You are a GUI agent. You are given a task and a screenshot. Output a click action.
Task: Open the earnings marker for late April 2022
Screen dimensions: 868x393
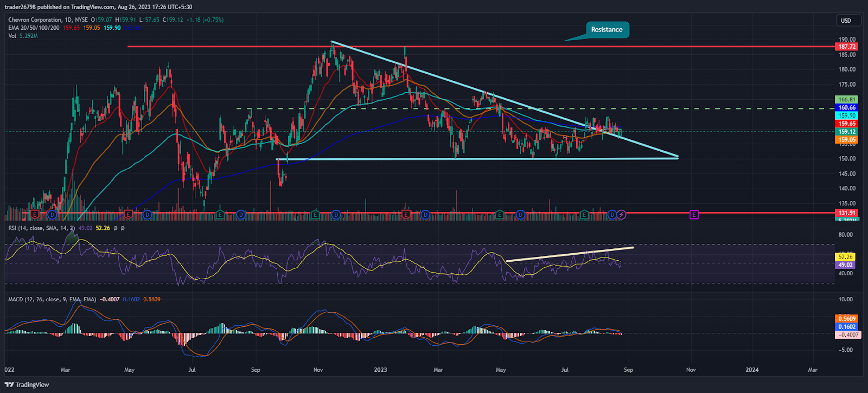point(129,215)
